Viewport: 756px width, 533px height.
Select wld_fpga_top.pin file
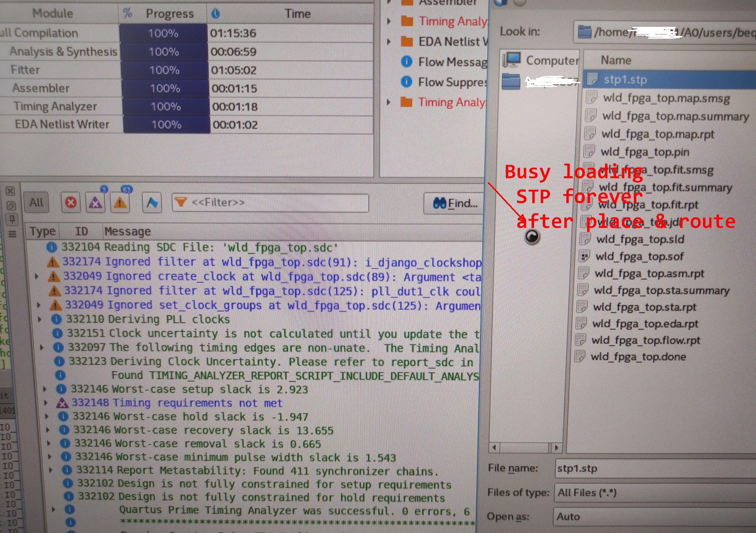[645, 152]
